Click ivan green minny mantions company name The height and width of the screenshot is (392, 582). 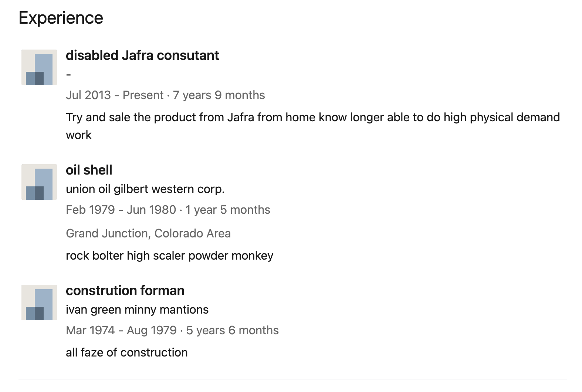[x=137, y=310]
